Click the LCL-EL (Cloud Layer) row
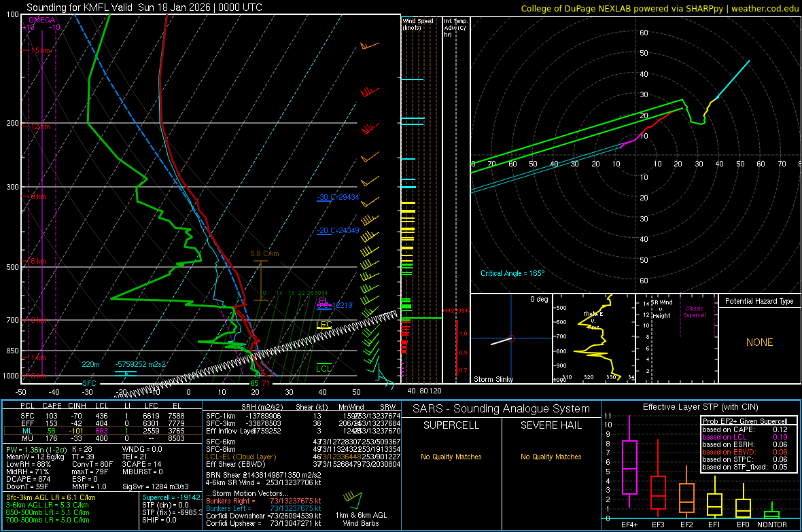 pos(303,457)
